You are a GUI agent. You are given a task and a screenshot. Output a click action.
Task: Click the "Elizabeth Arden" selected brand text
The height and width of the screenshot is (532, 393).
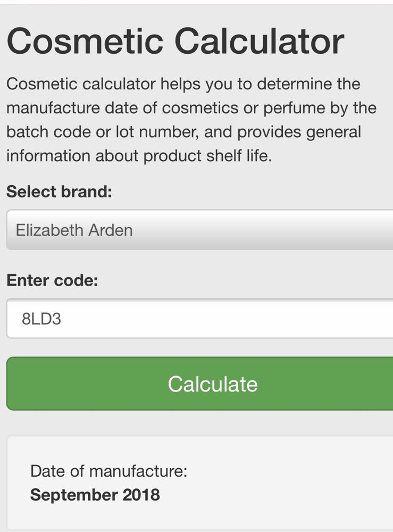(x=74, y=230)
